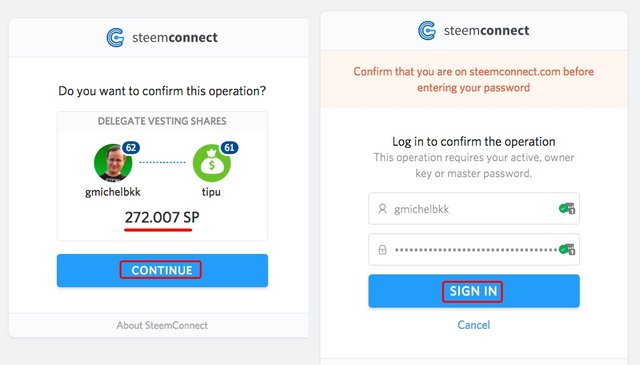Click the password manager icon in password field
This screenshot has width=640, height=365.
(x=567, y=249)
